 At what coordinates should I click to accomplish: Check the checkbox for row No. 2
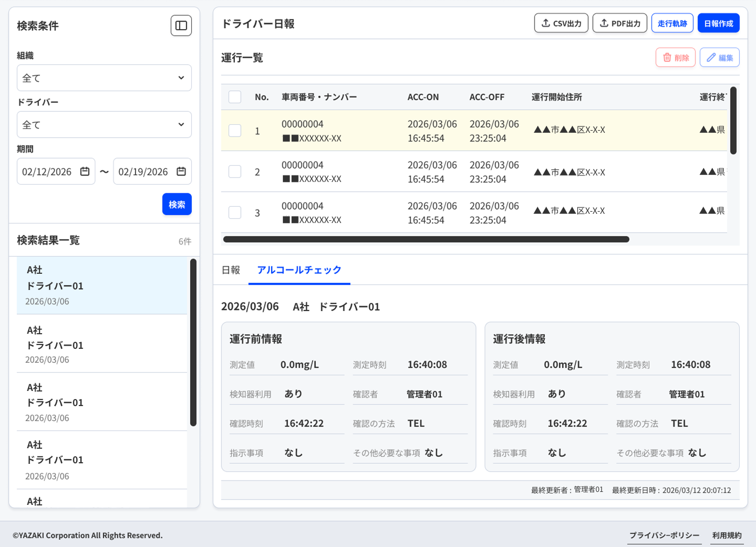tap(235, 172)
